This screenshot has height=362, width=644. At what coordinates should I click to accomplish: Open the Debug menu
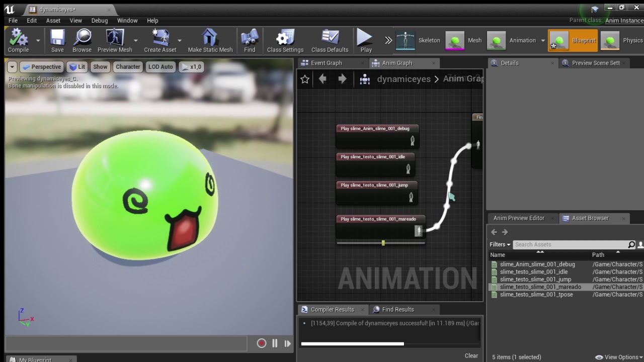click(100, 21)
